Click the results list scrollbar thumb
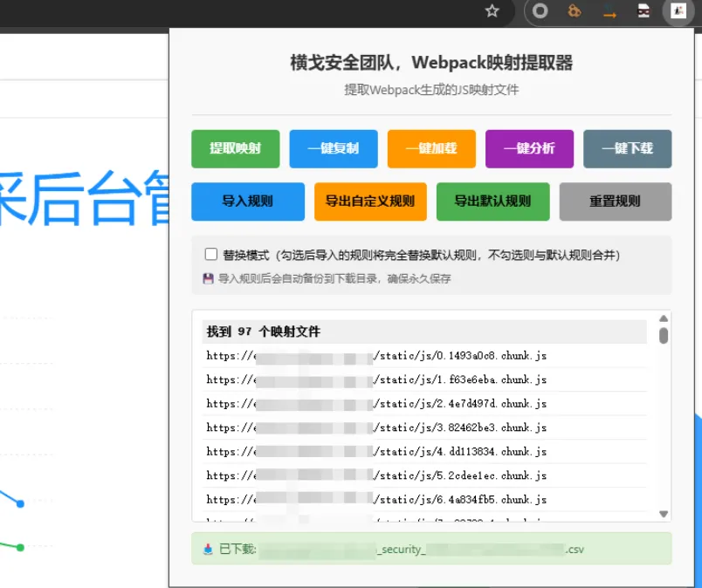Image resolution: width=702 pixels, height=588 pixels. (664, 336)
